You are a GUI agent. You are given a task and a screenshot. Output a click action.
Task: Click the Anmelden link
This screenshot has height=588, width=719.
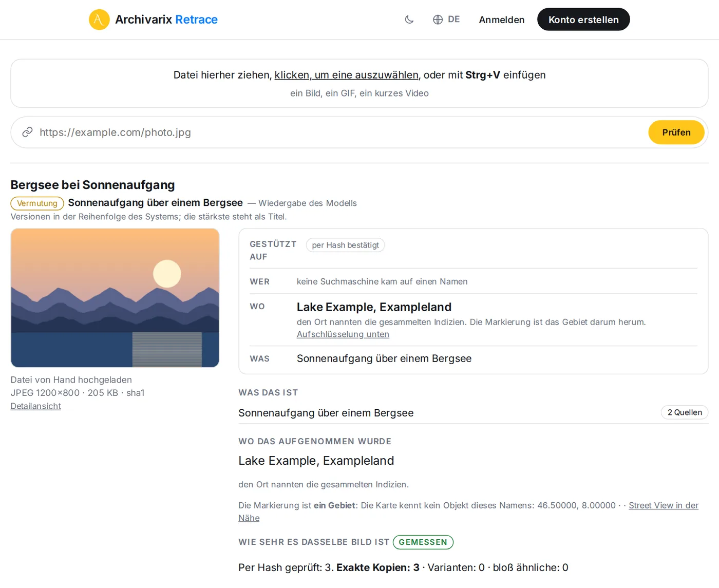[502, 20]
